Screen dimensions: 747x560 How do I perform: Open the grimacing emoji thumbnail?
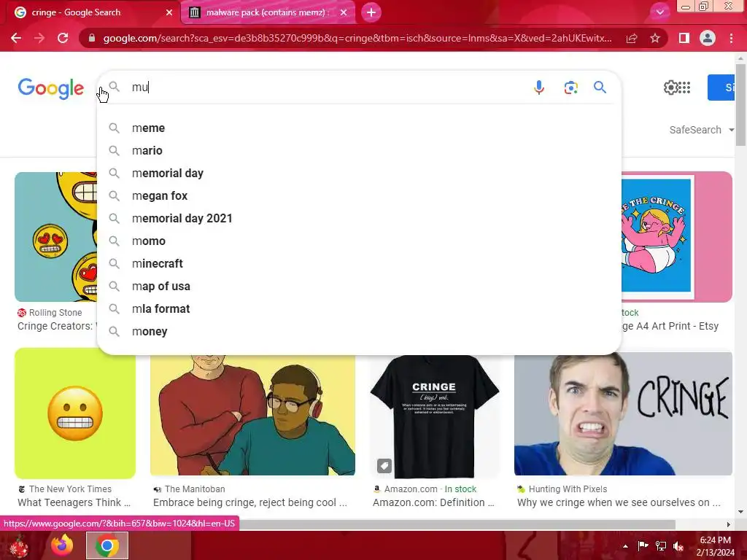75,413
